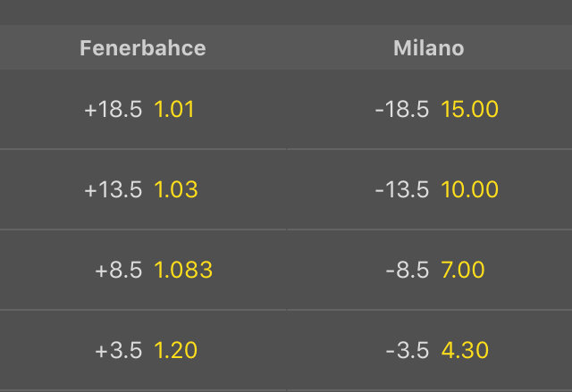Add Milano -13.5 at 10.00 to betslip

429,190
